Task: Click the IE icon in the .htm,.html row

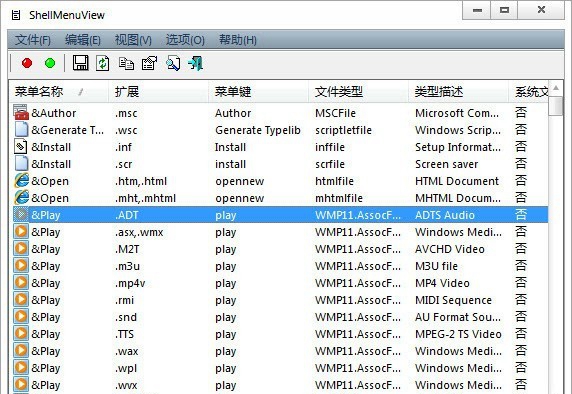Action: pos(21,181)
